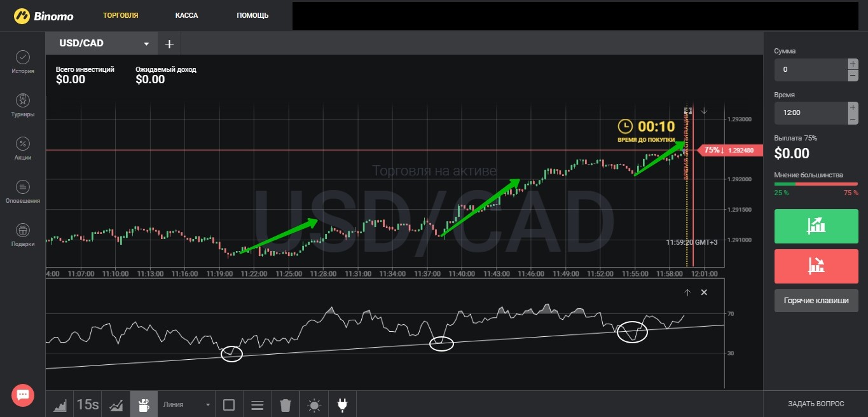Open the USD/CAD asset dropdown
Viewport: 868px width, 417px height.
click(102, 43)
